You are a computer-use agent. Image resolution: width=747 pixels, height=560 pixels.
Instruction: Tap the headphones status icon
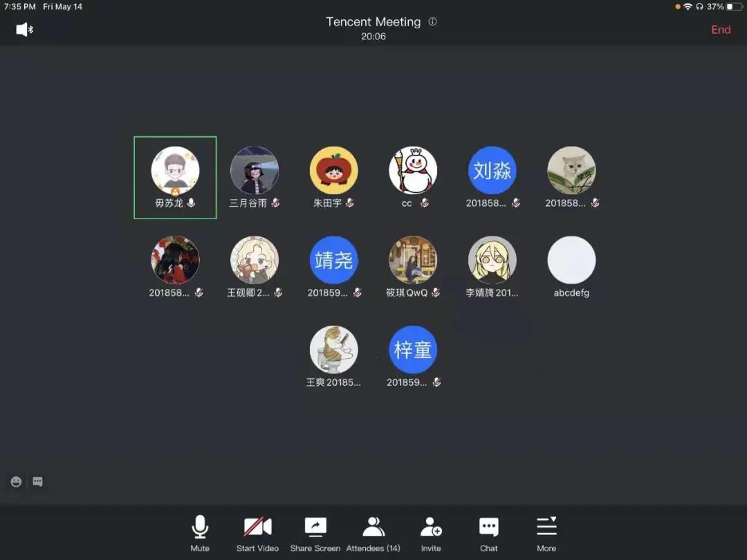699,7
